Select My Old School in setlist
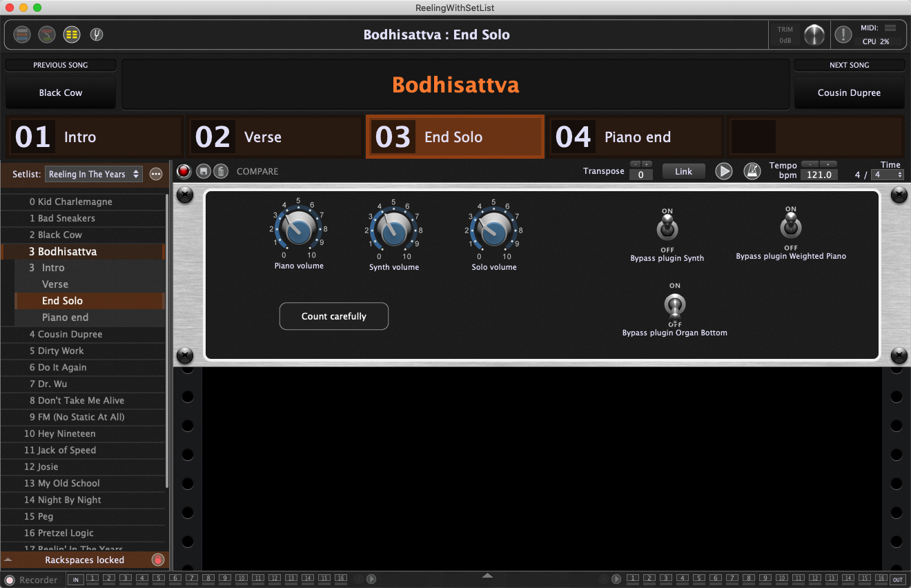The image size is (911, 588). point(83,483)
